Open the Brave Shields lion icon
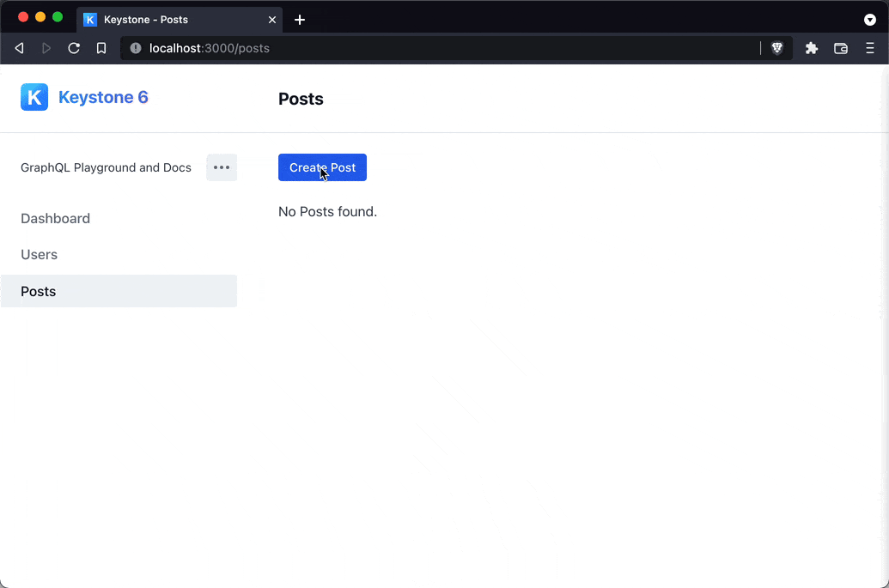Viewport: 889px width, 588px height. [777, 48]
